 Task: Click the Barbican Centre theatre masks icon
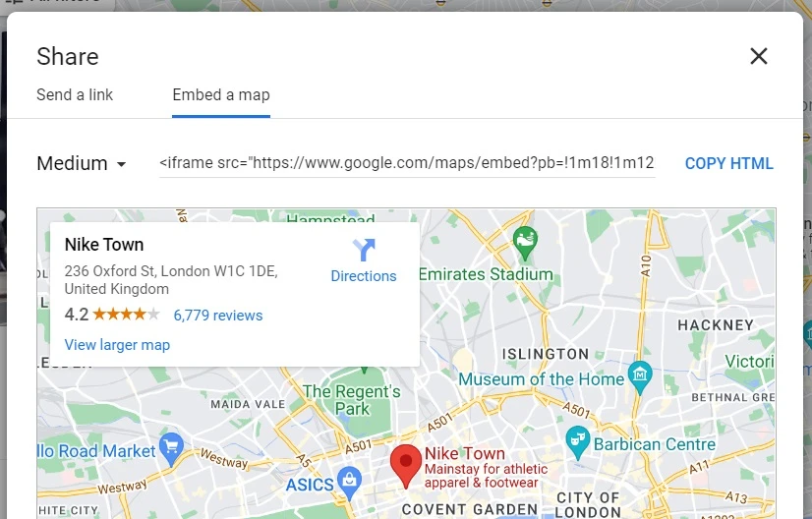pos(577,443)
